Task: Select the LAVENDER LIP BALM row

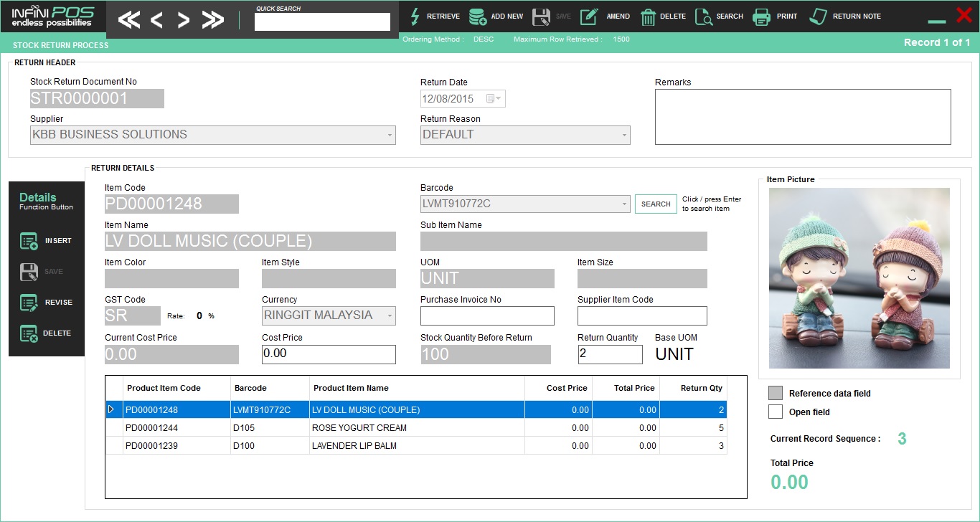Action: tap(416, 445)
